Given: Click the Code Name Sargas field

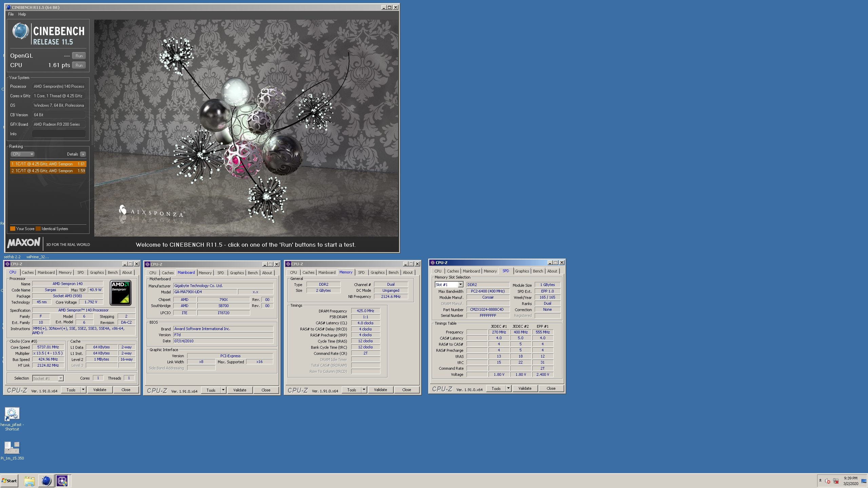Looking at the screenshot, I should (x=51, y=290).
